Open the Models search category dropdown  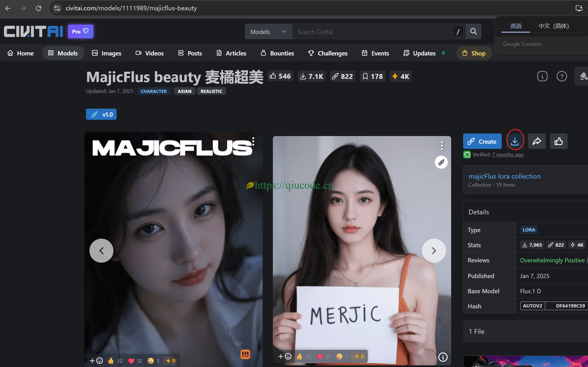tap(268, 31)
